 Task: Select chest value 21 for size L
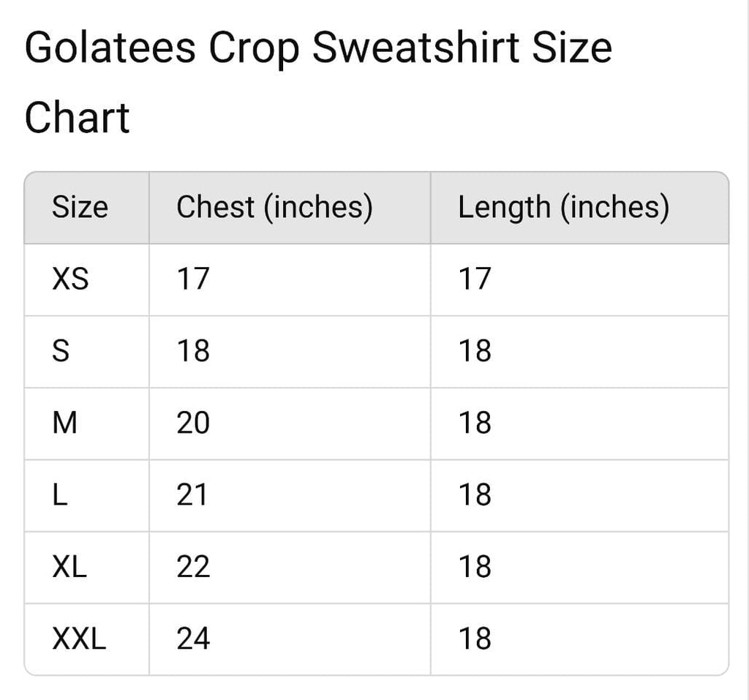coord(193,495)
